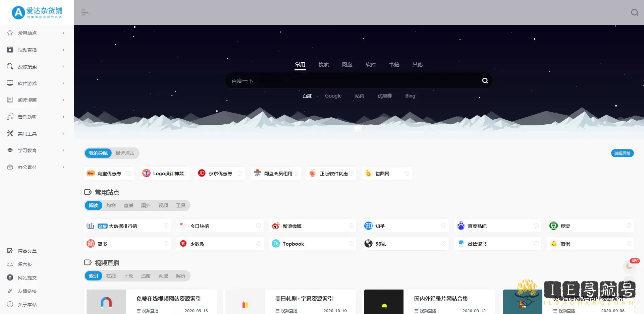This screenshot has height=314, width=644.
Task: Click the search magnifier icon at top right
Action: point(635,12)
